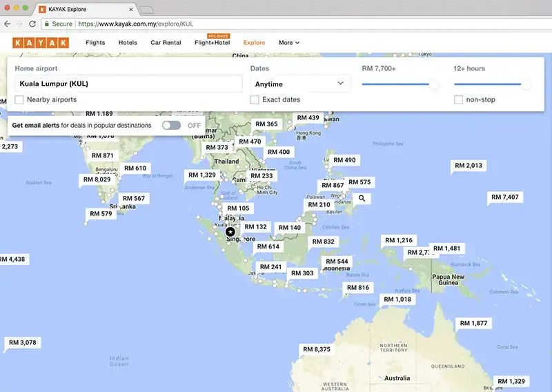Click the RM 832 price label
The height and width of the screenshot is (392, 552).
323,242
